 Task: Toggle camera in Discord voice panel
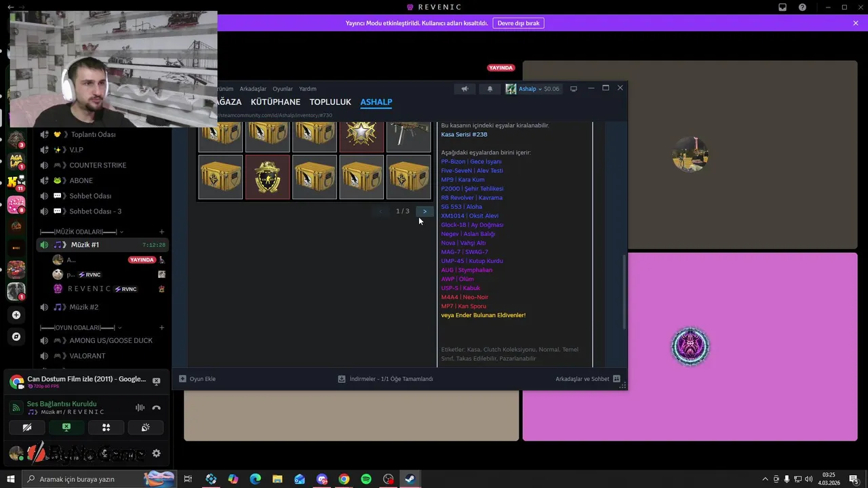(x=27, y=428)
